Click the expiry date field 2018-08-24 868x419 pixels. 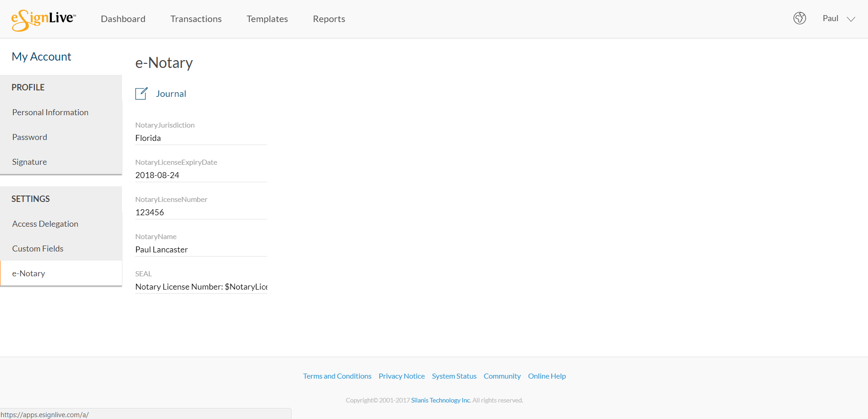pyautogui.click(x=201, y=175)
